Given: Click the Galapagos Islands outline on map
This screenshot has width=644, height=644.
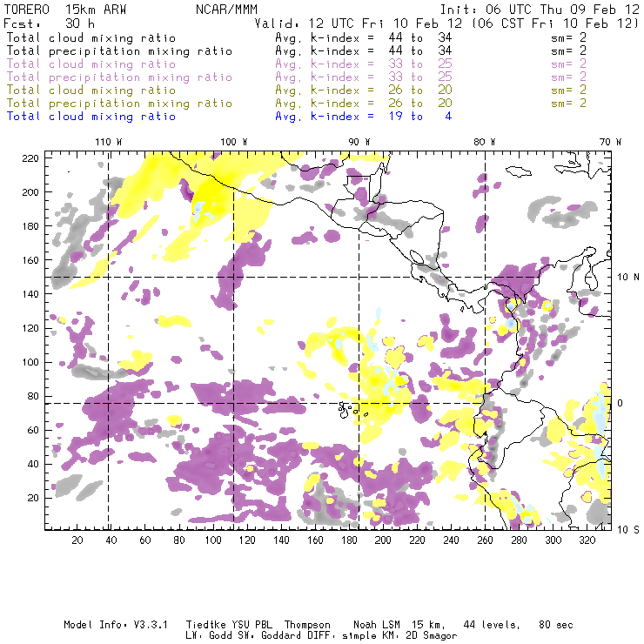Looking at the screenshot, I should click(350, 407).
